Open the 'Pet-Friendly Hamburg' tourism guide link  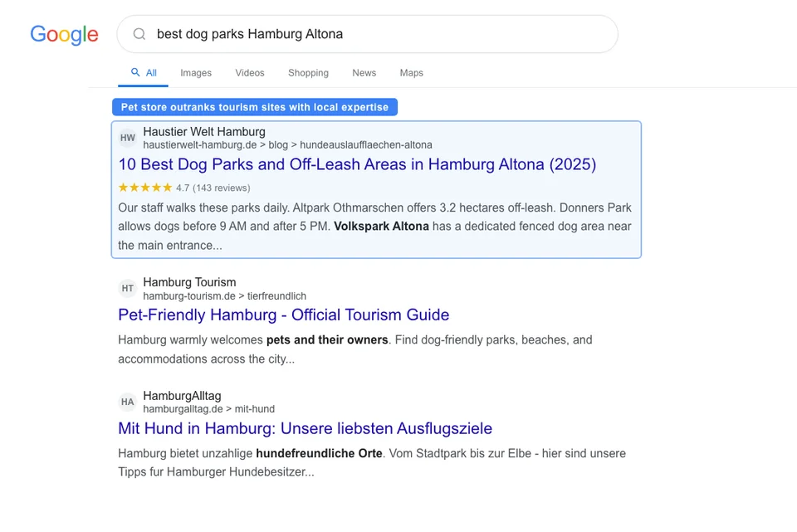click(283, 315)
